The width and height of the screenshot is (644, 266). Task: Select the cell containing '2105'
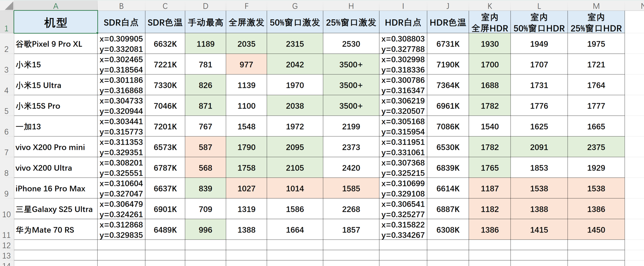295,167
